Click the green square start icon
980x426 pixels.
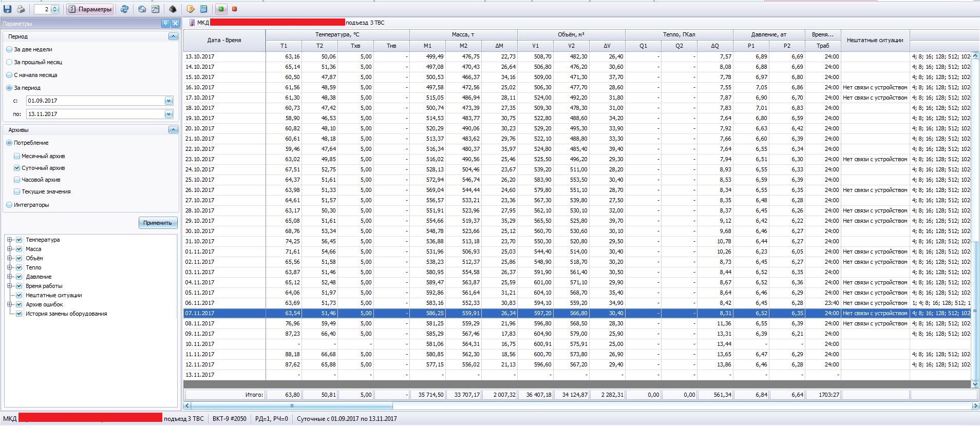(x=221, y=9)
